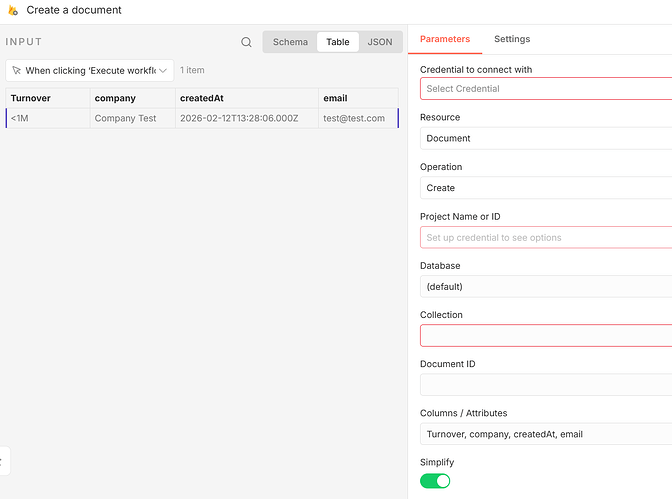Open search in the input panel
Viewport: 672px width, 499px height.
click(x=247, y=42)
